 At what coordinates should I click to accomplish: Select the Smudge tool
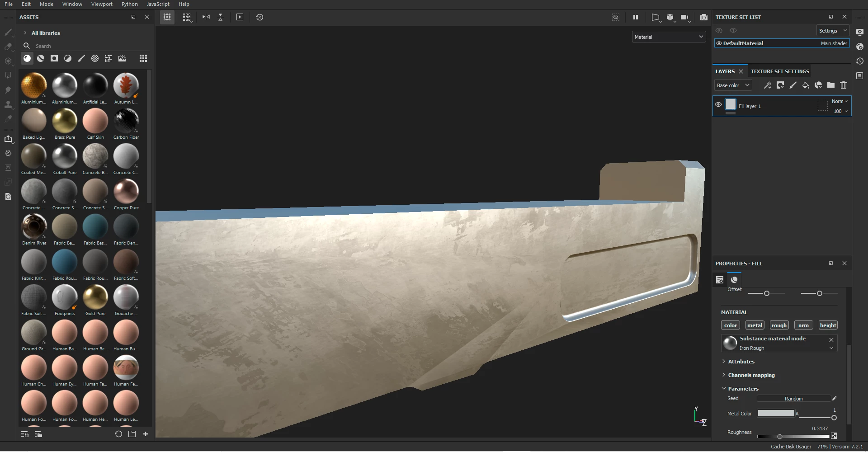(8, 90)
